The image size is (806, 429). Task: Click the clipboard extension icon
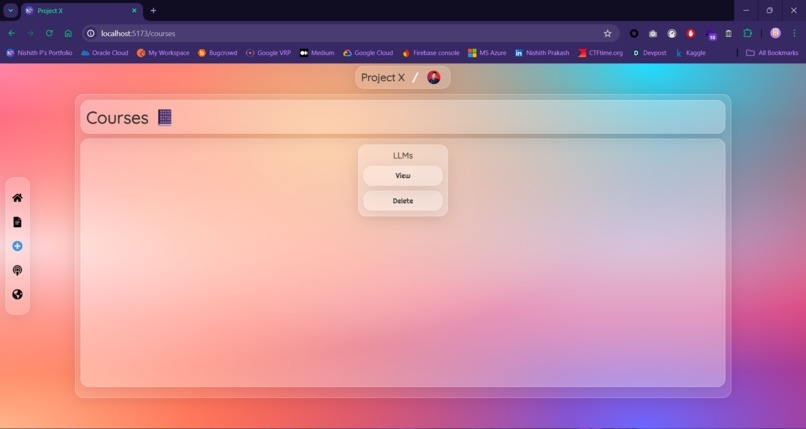point(728,33)
